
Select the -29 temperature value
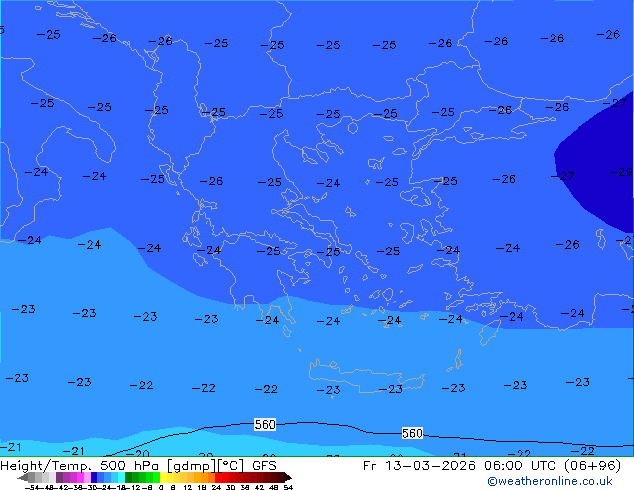pos(621,172)
